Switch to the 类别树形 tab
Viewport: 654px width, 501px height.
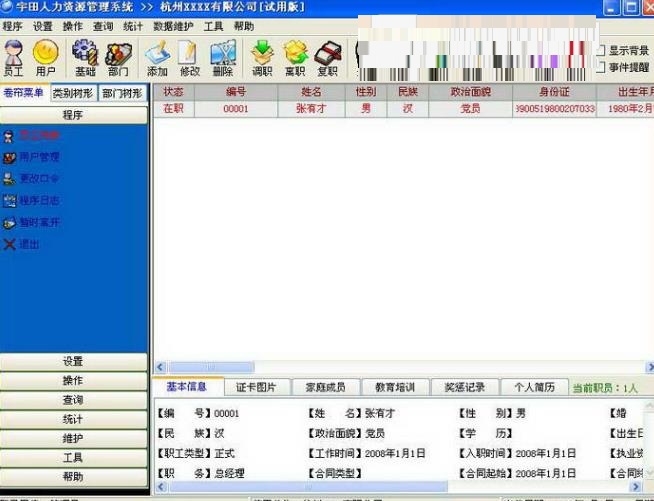point(73,93)
